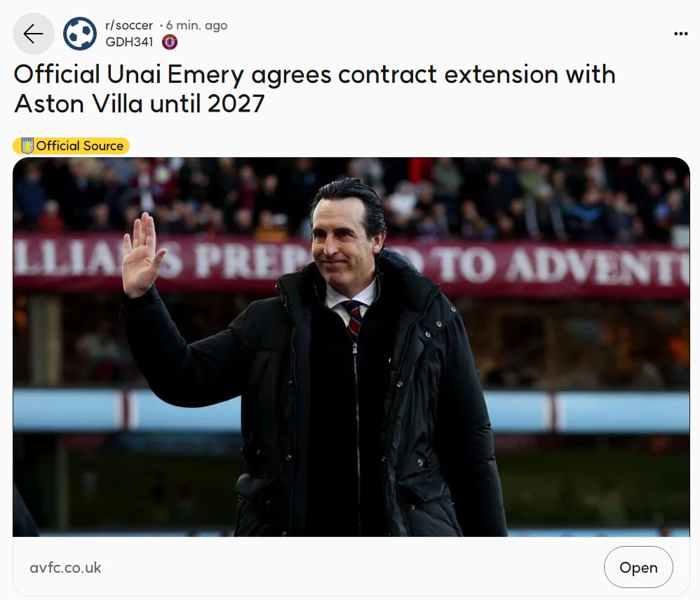Click the Aston Villa flair badge beside GDH341

point(170,42)
